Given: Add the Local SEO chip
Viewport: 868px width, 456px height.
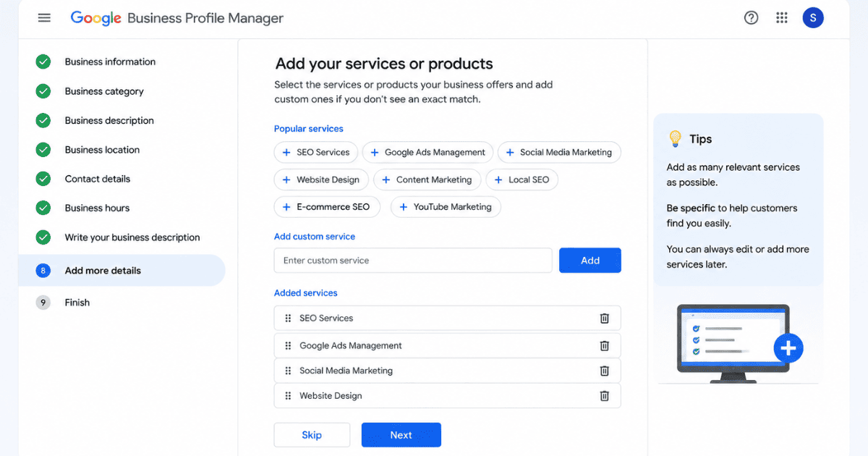Looking at the screenshot, I should point(522,180).
